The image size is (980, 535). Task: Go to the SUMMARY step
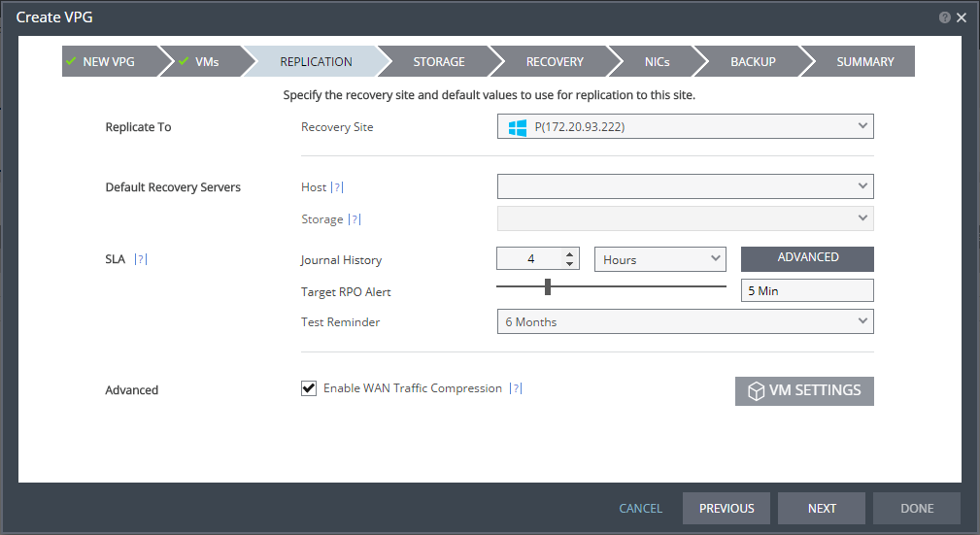[865, 61]
